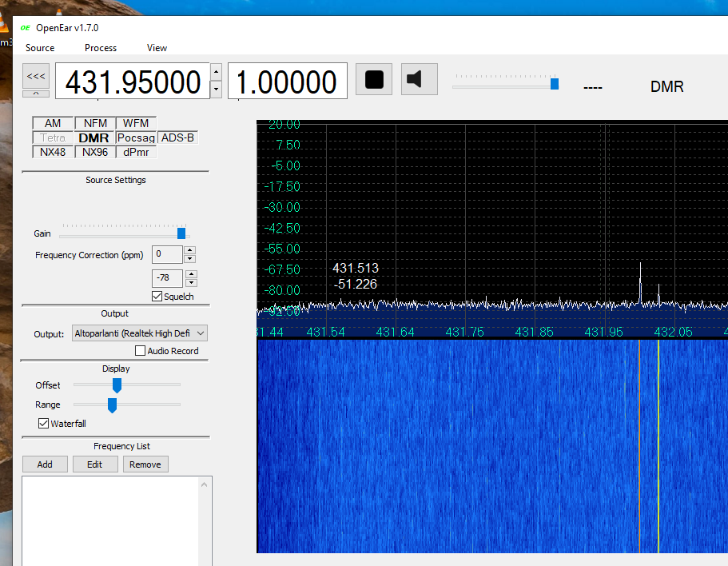Click the orange signal line in waterfall
Viewport: 728px width, 566px height.
point(639,446)
